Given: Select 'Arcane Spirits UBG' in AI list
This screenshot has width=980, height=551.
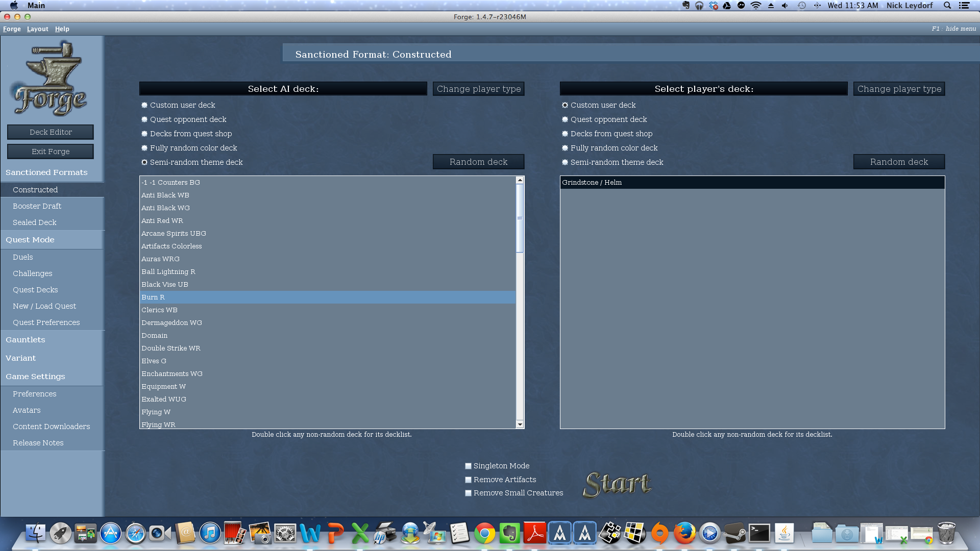Looking at the screenshot, I should [328, 234].
